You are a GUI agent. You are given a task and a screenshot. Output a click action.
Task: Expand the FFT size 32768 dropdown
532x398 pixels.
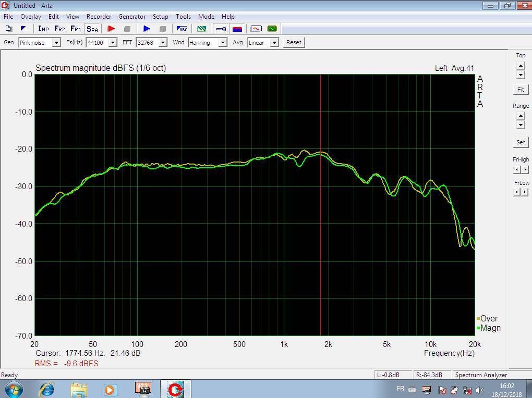pyautogui.click(x=163, y=43)
